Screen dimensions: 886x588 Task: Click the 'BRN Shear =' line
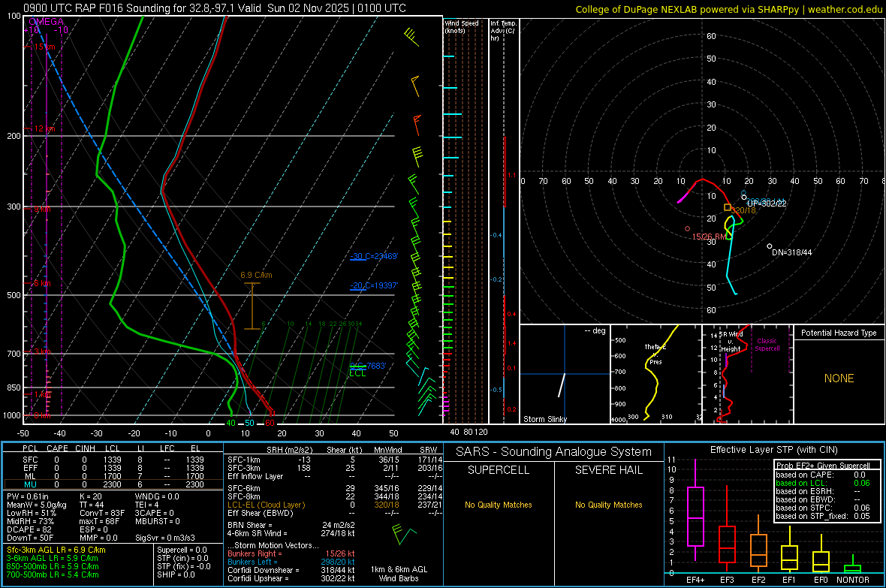point(291,525)
